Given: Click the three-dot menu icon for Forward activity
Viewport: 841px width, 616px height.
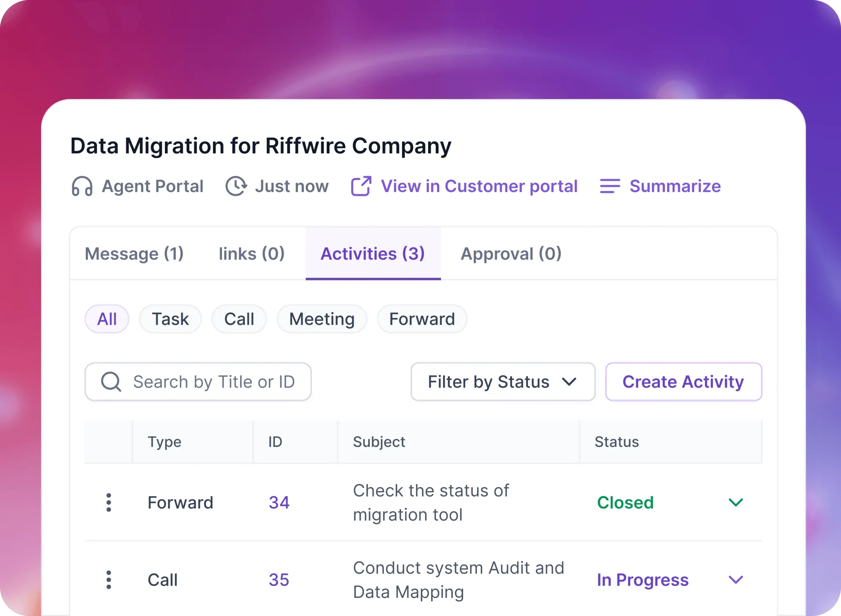Looking at the screenshot, I should click(108, 502).
